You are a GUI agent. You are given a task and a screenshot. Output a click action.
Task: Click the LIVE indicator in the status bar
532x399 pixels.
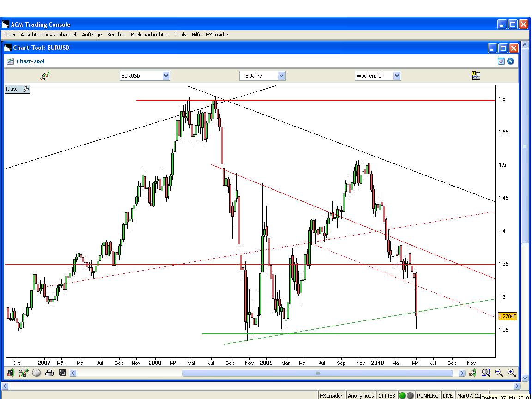click(447, 396)
